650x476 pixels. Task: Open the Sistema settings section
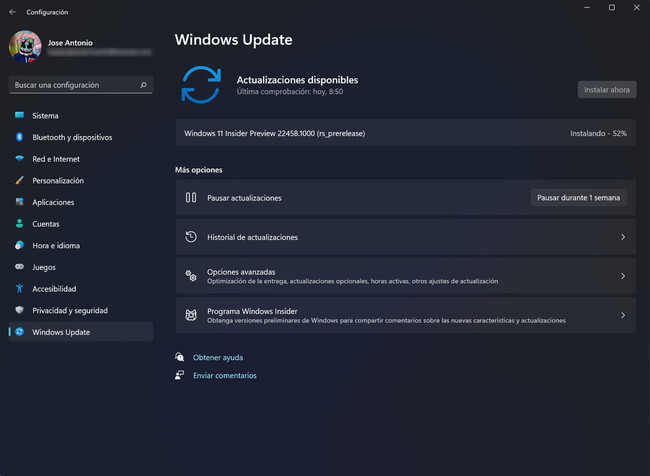point(81,116)
